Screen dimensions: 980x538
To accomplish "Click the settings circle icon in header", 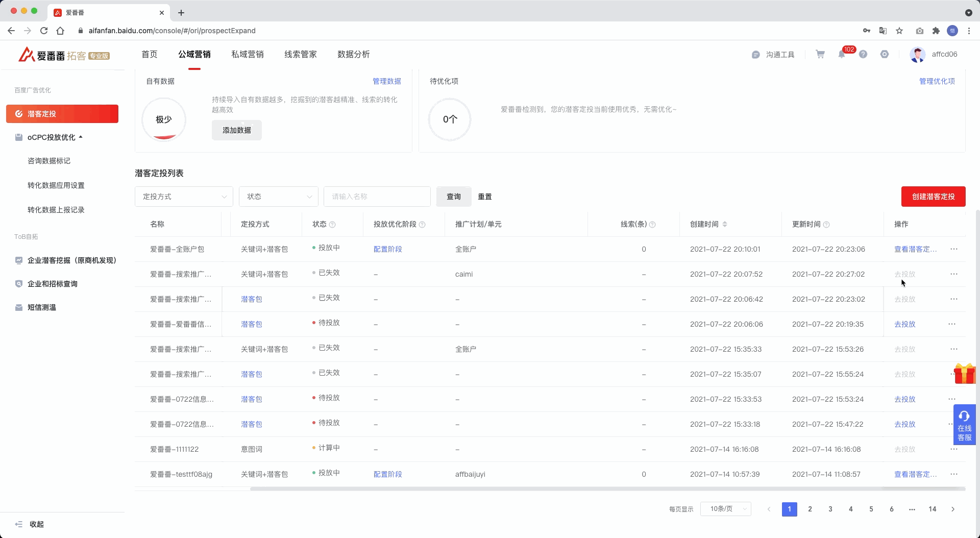I will coord(885,54).
